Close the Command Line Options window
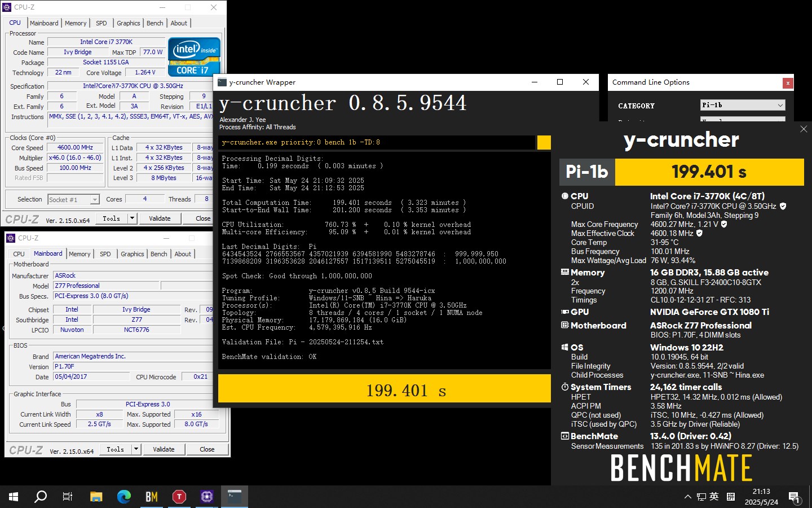812x508 pixels. 788,83
